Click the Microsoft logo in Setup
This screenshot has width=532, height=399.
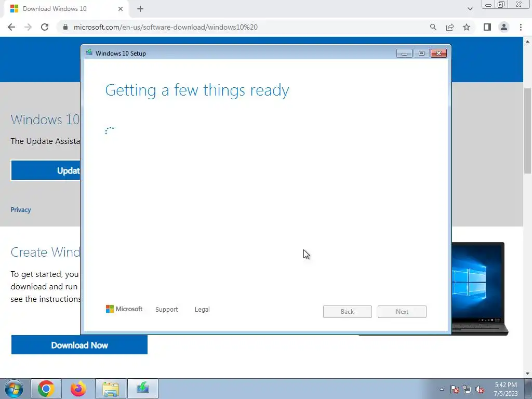tap(124, 309)
